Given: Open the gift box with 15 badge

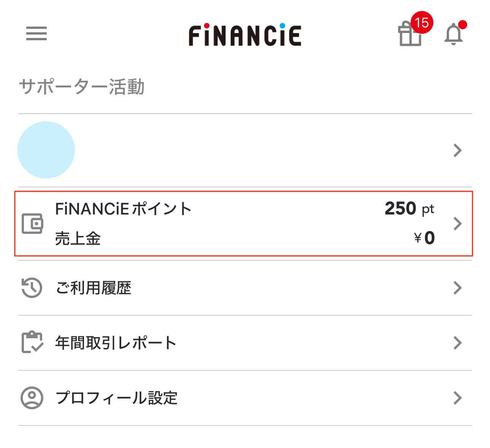Looking at the screenshot, I should (x=410, y=34).
